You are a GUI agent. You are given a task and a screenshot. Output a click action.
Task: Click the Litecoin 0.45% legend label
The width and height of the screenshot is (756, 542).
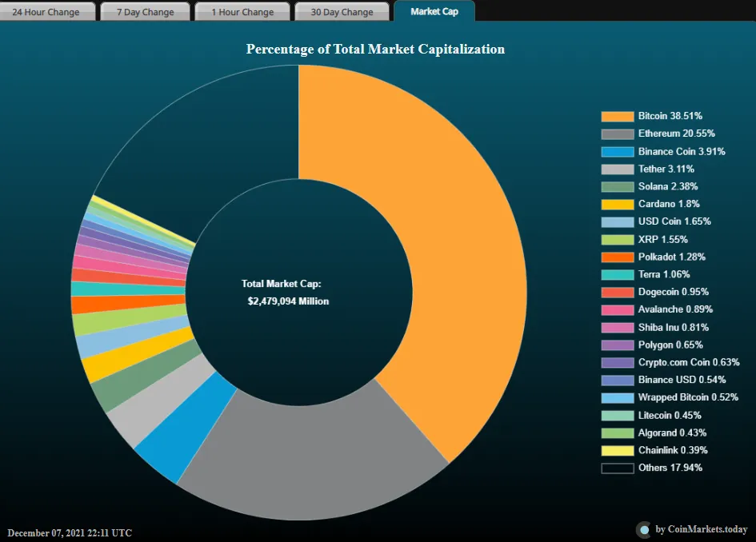point(670,415)
